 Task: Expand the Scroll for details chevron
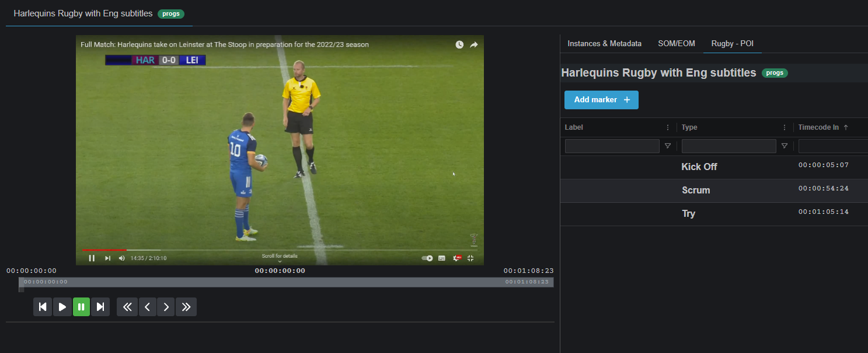[x=280, y=261]
